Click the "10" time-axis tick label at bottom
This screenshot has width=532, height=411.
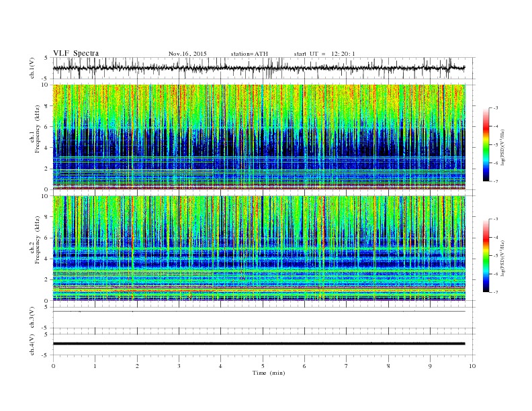click(472, 366)
